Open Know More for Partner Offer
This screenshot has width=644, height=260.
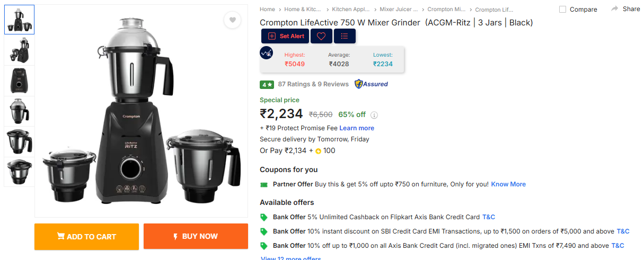click(x=508, y=184)
